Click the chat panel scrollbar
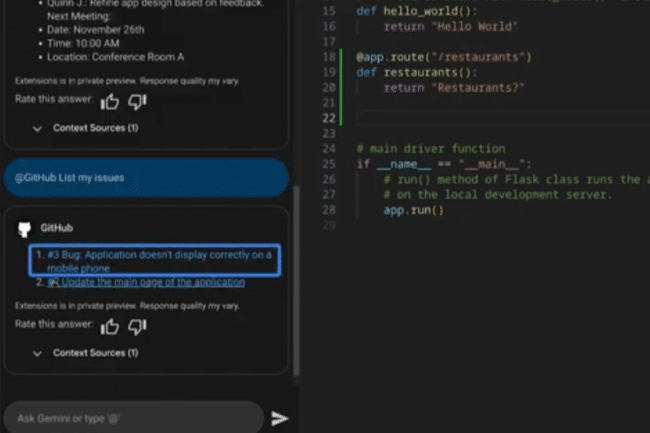The width and height of the screenshot is (650, 433). (x=296, y=282)
